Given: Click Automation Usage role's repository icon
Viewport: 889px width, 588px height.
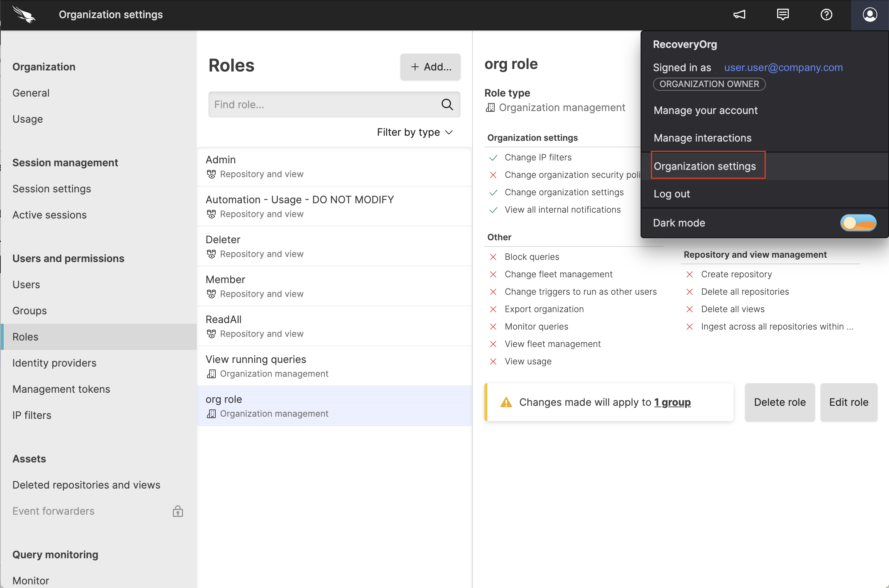Looking at the screenshot, I should tap(211, 214).
